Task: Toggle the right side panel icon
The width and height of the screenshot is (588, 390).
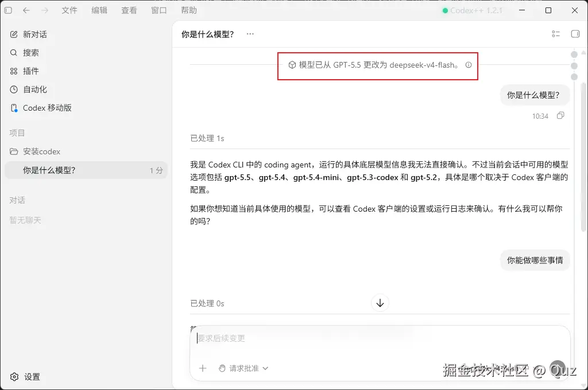Action: point(575,34)
